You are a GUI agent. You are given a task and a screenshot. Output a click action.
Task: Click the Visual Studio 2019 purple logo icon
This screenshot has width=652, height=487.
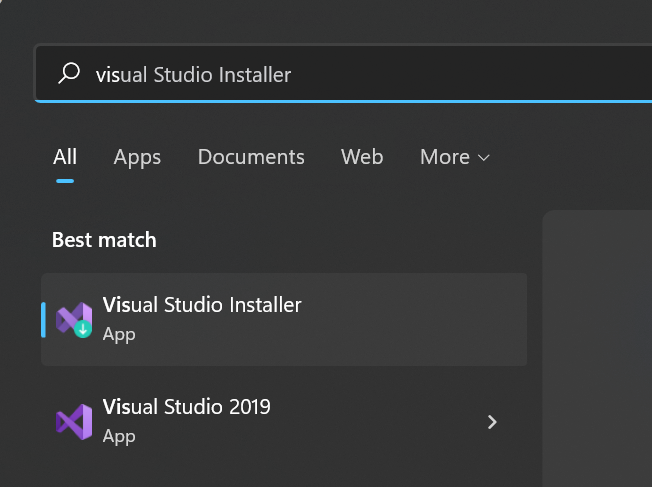coord(74,422)
